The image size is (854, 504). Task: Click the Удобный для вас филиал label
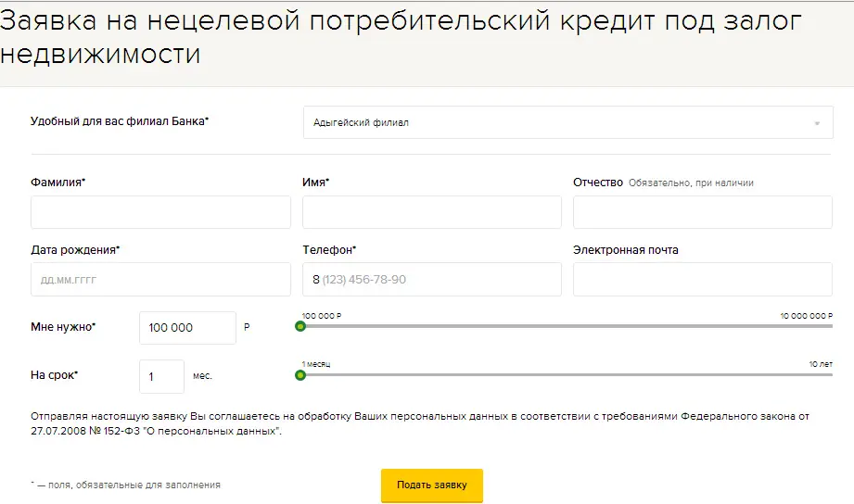point(120,120)
